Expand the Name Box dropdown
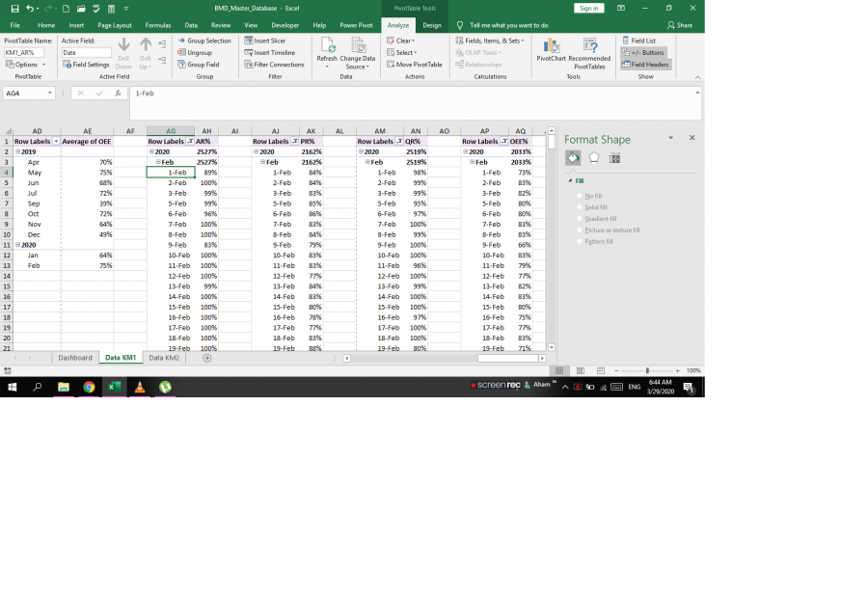Viewport: 868px width, 596px height. (50, 94)
